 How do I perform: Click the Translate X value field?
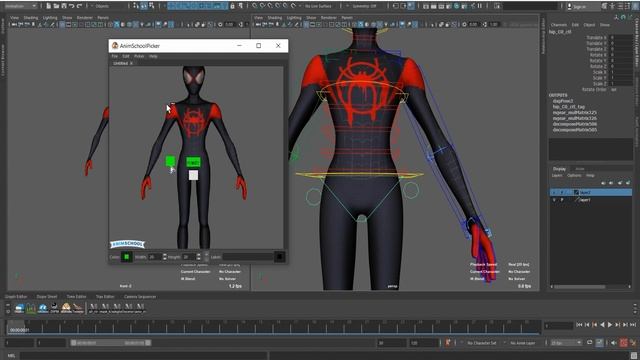[x=621, y=38]
